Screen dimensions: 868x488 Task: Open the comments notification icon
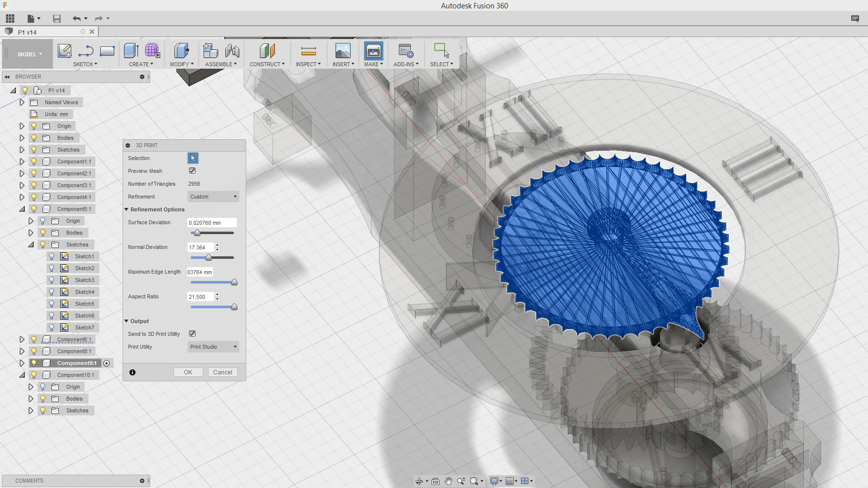click(855, 19)
